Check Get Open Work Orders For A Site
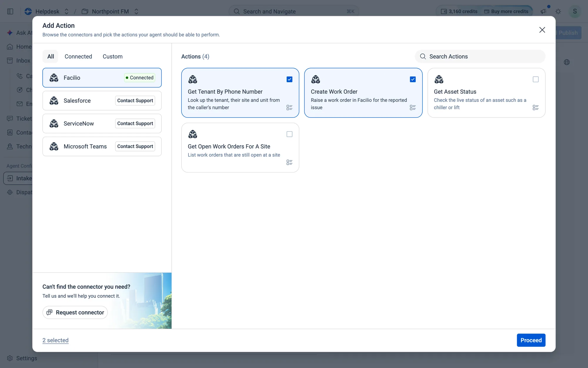Viewport: 588px width, 368px height. click(289, 134)
